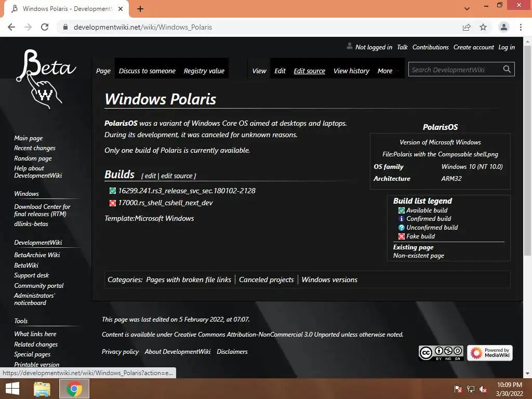The image size is (532, 399).
Task: Click the network tray icon
Action: [471, 389]
